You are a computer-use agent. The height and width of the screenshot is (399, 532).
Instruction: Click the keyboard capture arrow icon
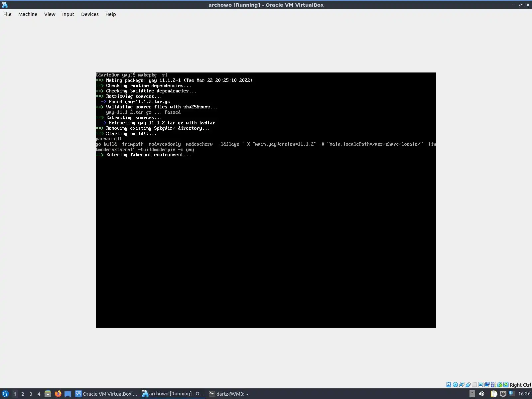(x=506, y=385)
